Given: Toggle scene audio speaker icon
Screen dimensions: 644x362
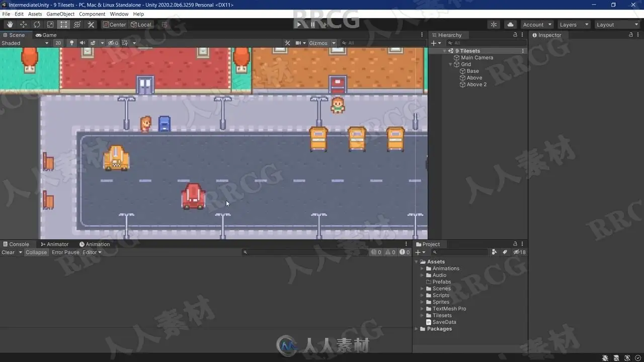Looking at the screenshot, I should click(x=83, y=43).
